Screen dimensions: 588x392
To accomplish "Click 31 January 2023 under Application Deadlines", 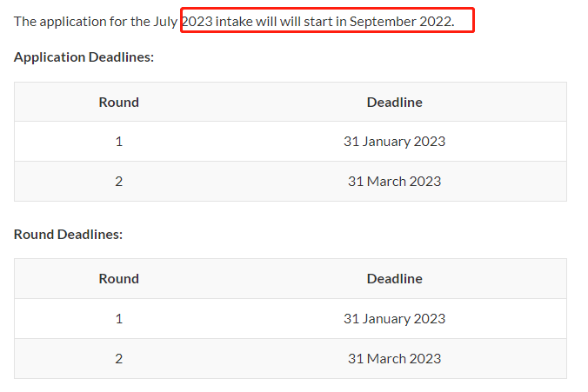I will (394, 142).
